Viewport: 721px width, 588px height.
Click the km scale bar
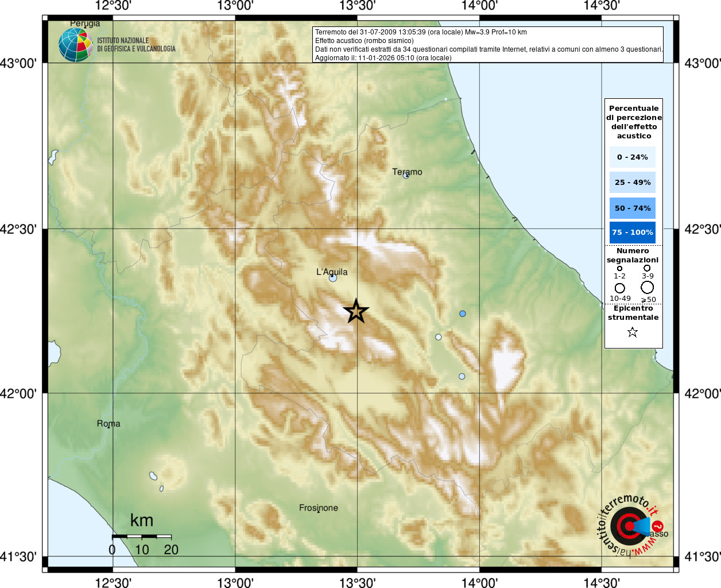coord(142,536)
